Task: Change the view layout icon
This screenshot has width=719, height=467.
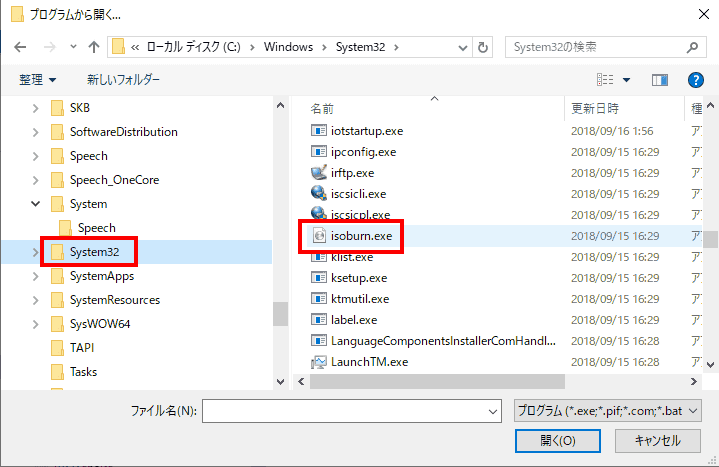Action: click(605, 80)
